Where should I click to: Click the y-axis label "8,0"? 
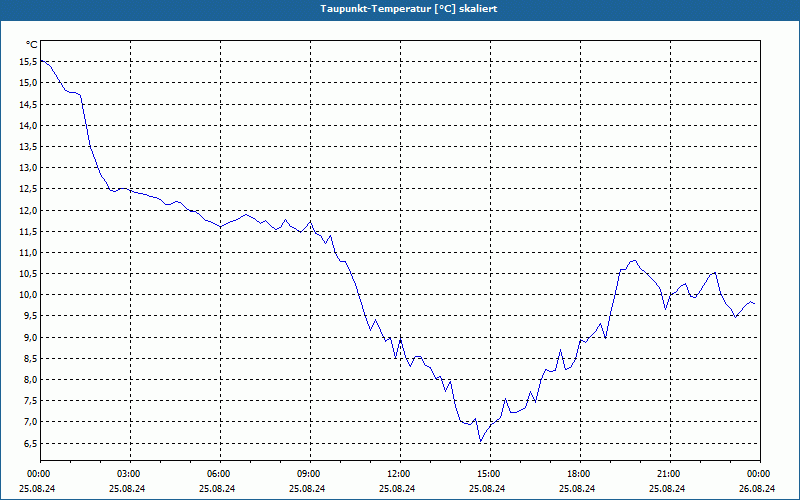[30, 380]
